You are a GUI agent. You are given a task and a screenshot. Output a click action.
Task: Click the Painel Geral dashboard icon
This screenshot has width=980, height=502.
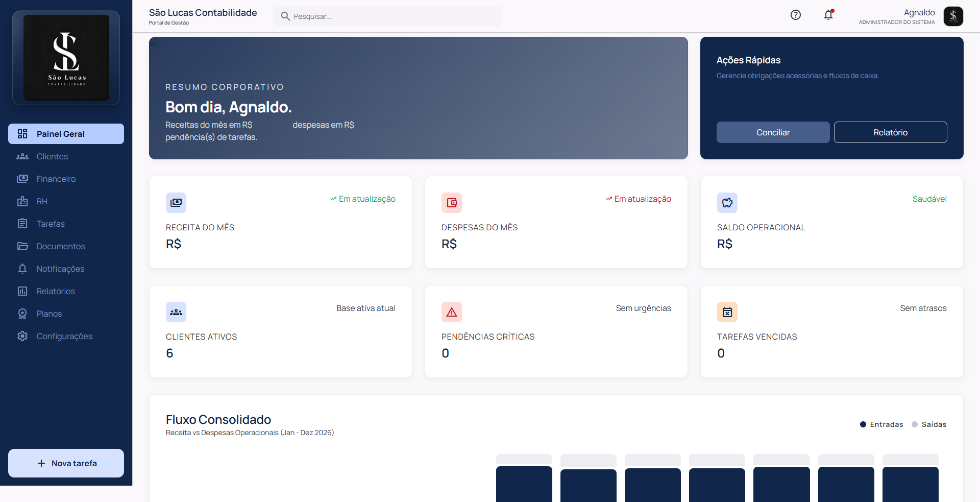(x=22, y=134)
